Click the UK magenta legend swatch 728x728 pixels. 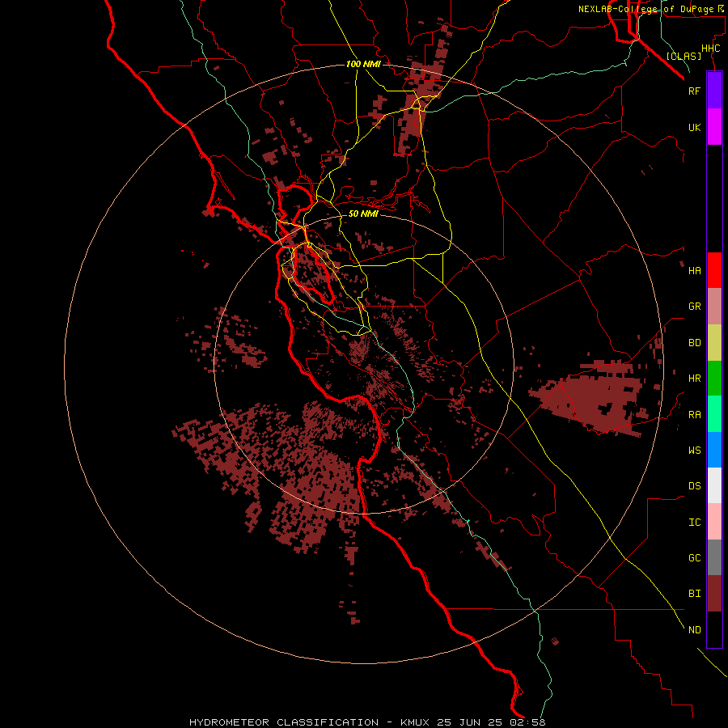point(714,127)
